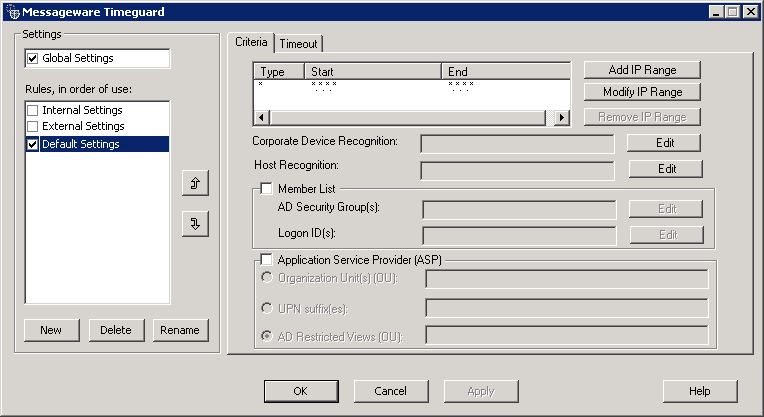Move selected rule up with arrow button
This screenshot has width=764, height=417.
(x=195, y=183)
